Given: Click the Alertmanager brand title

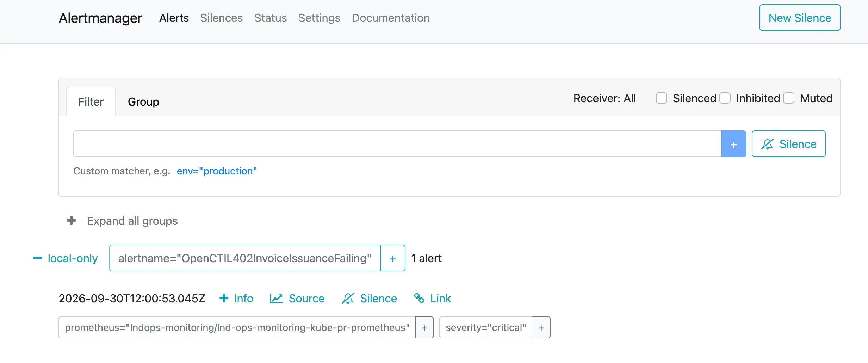Looking at the screenshot, I should coord(100,18).
